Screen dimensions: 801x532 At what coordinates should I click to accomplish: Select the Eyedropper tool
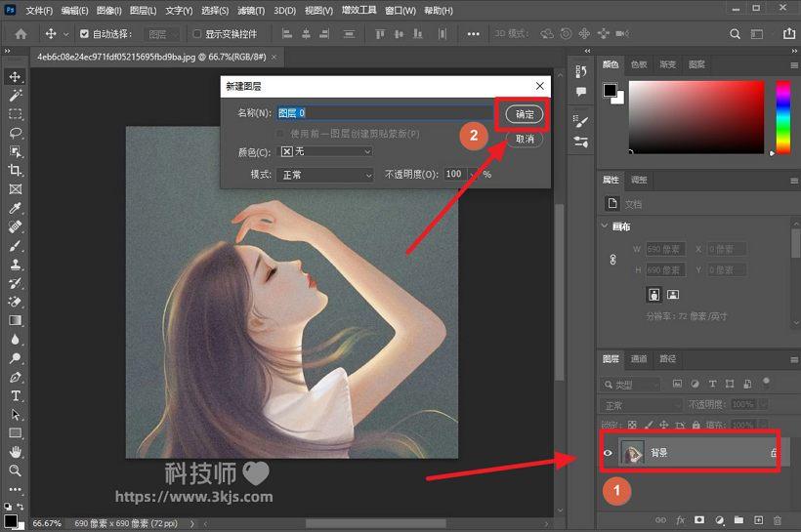[16, 208]
